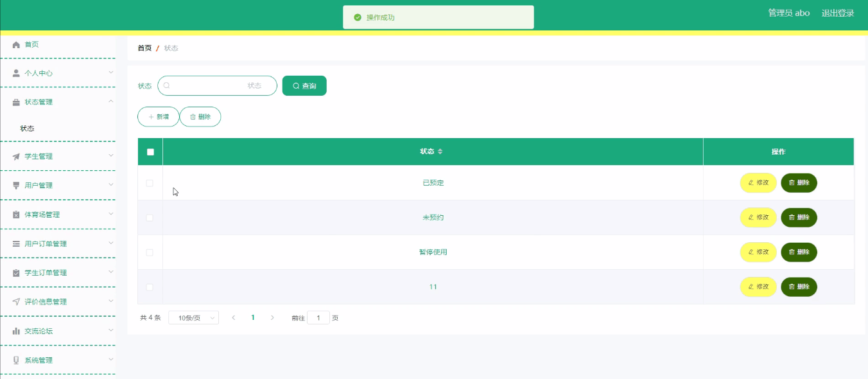Image resolution: width=868 pixels, height=379 pixels.
Task: Click the 用户管理 monitor icon
Action: pyautogui.click(x=15, y=185)
